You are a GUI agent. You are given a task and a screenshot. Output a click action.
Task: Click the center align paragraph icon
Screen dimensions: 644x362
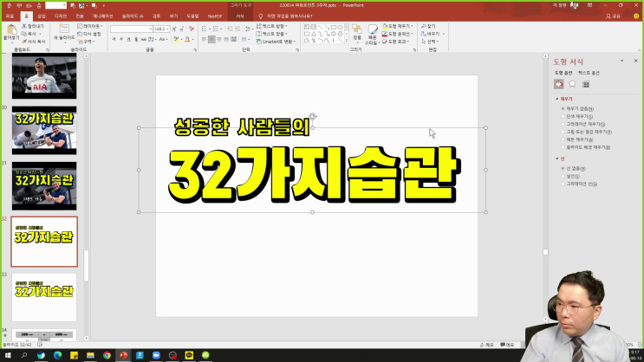(x=211, y=39)
